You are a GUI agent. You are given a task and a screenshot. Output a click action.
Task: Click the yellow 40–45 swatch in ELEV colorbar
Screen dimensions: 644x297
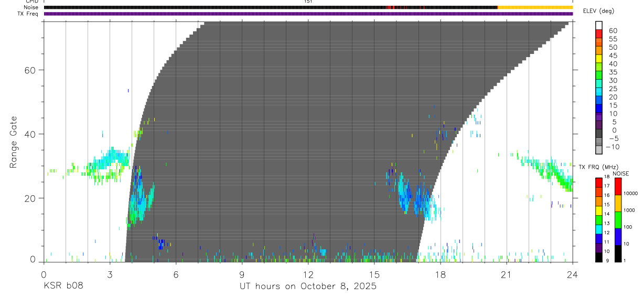pos(599,58)
